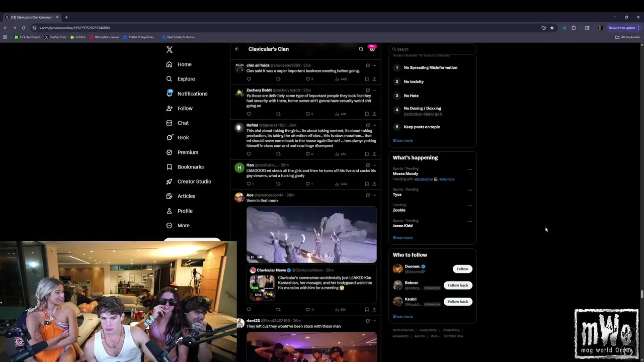Click the Follow item in the sidebar
644x362 pixels.
(180, 108)
